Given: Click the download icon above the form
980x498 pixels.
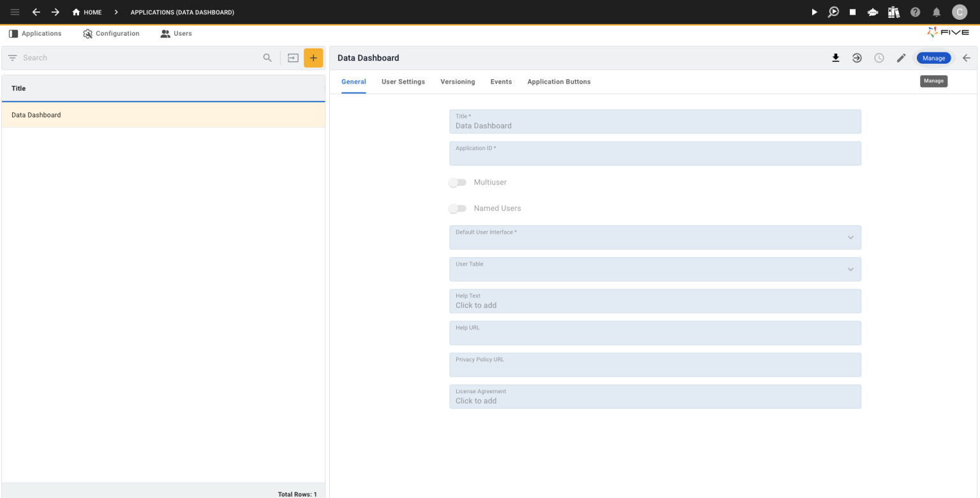Looking at the screenshot, I should [836, 57].
